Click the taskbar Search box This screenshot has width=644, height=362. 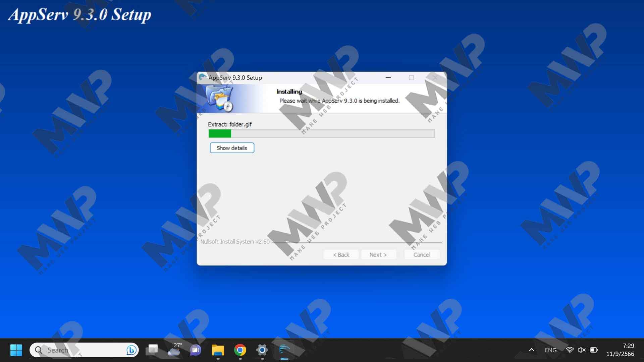pos(84,350)
